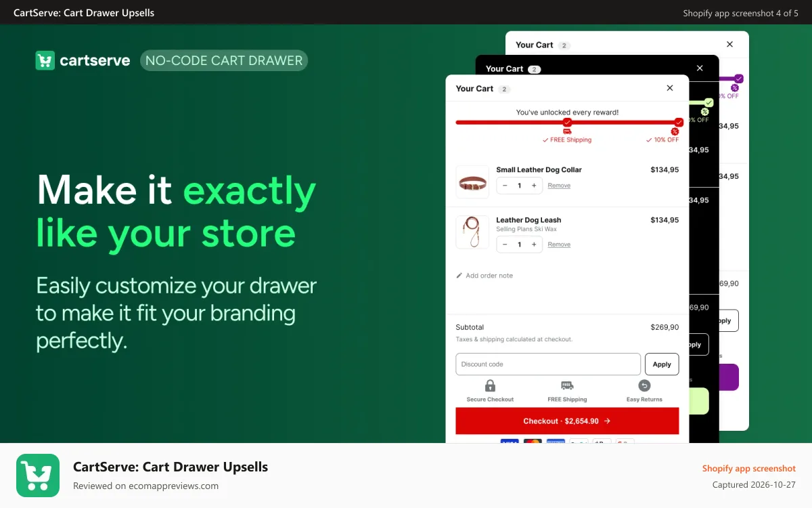The height and width of the screenshot is (508, 812).
Task: Decrease quantity of Leather Dog Leash
Action: [x=505, y=245]
